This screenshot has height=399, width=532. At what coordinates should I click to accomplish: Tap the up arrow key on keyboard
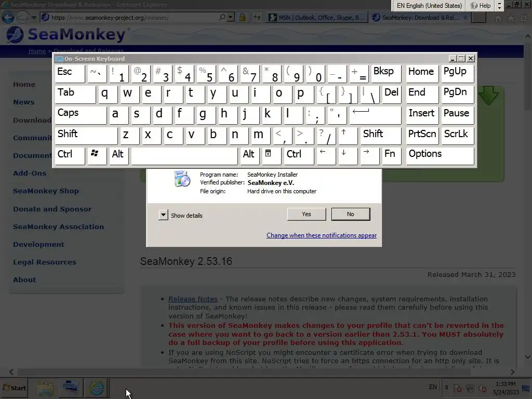click(348, 136)
